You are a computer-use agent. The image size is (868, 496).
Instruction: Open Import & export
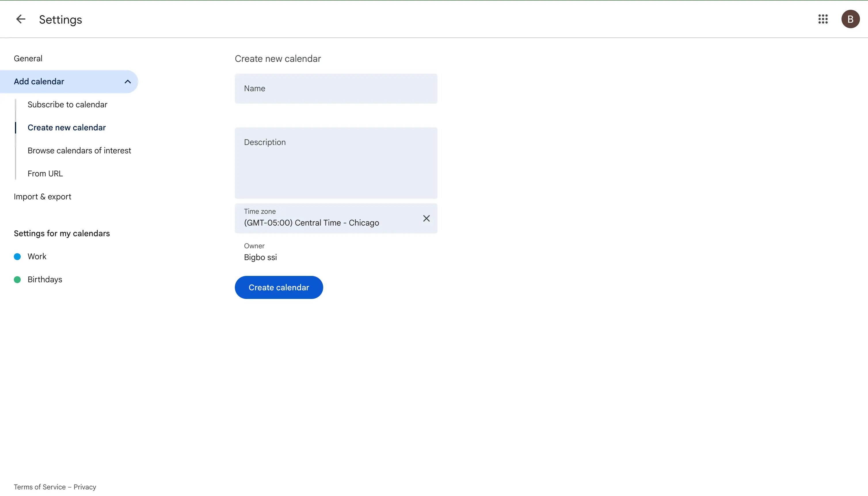(x=42, y=197)
